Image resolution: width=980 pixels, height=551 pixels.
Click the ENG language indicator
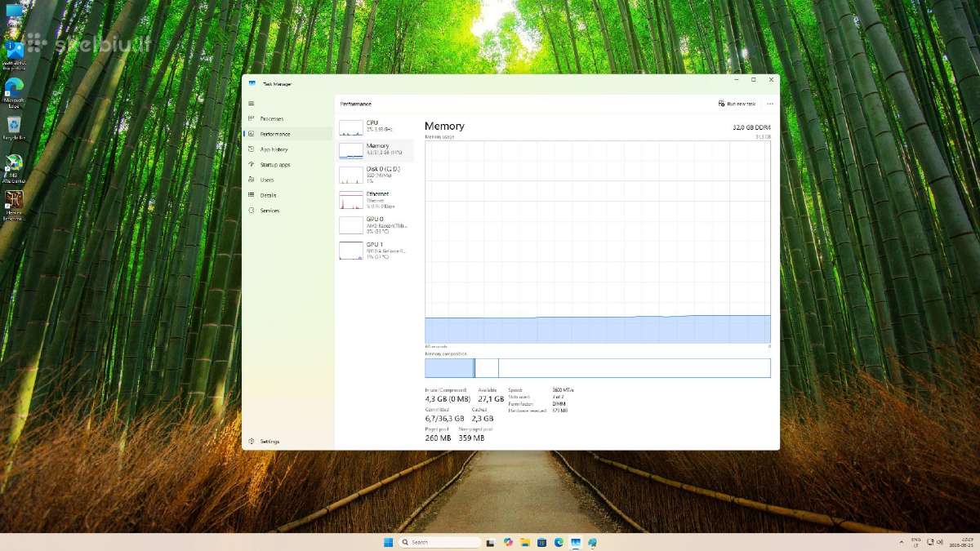916,542
